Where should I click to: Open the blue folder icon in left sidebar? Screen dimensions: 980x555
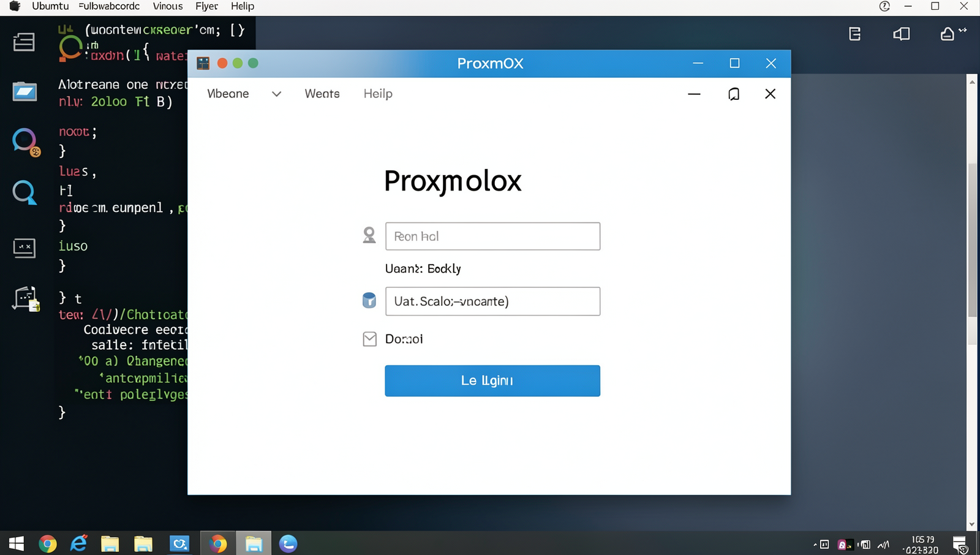(24, 92)
